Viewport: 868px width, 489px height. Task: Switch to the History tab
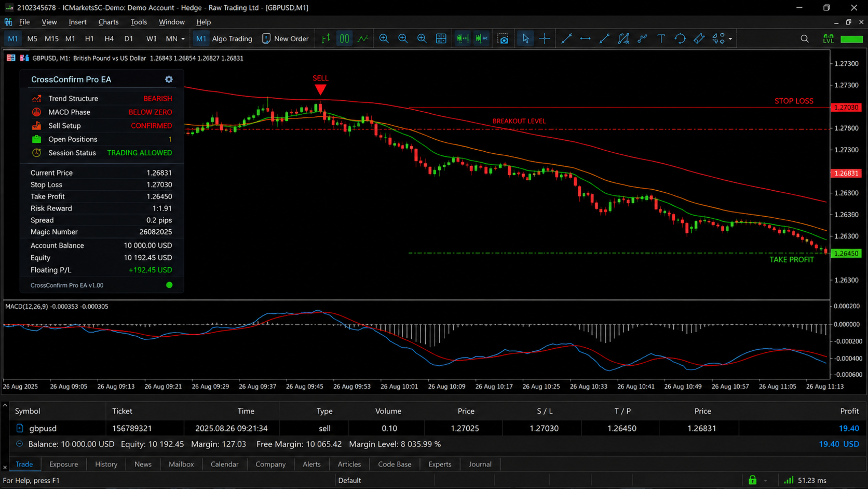(106, 464)
